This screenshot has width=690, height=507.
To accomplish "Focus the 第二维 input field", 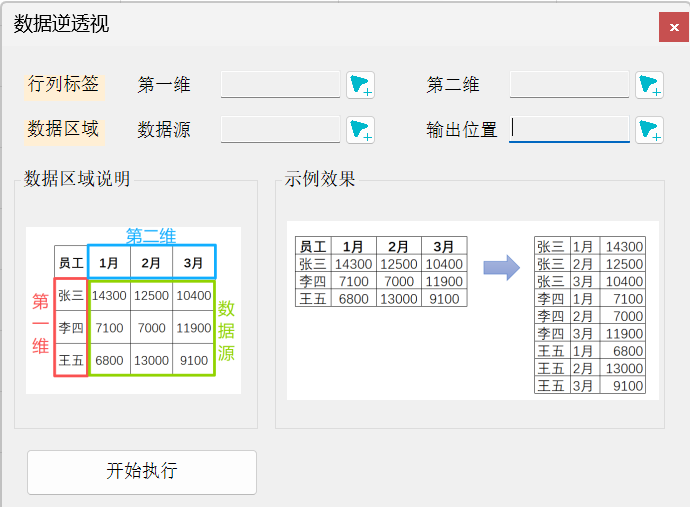I will (x=569, y=85).
